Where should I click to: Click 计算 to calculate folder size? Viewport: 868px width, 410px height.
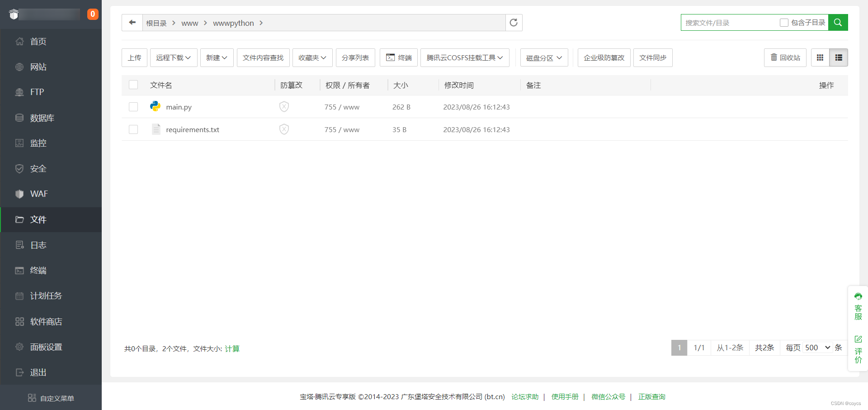pos(232,348)
